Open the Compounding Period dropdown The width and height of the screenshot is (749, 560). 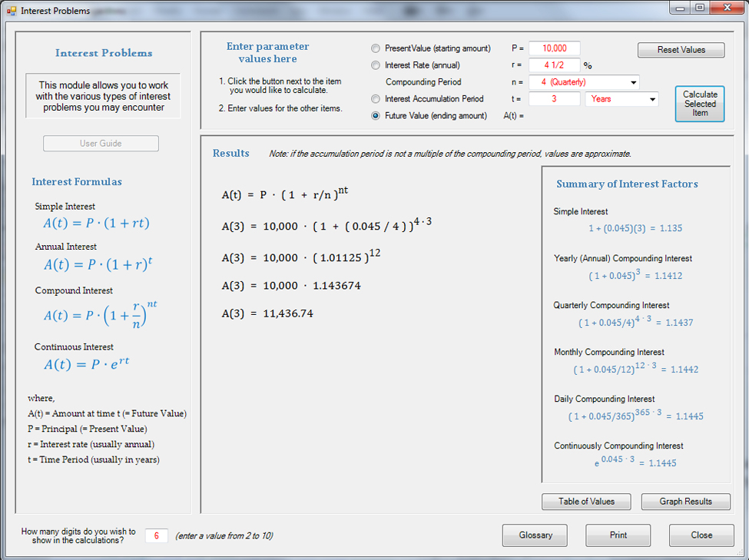[633, 82]
